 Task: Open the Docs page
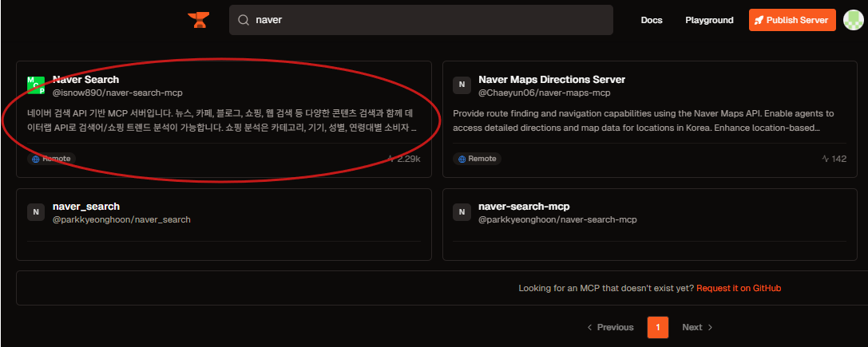[652, 20]
